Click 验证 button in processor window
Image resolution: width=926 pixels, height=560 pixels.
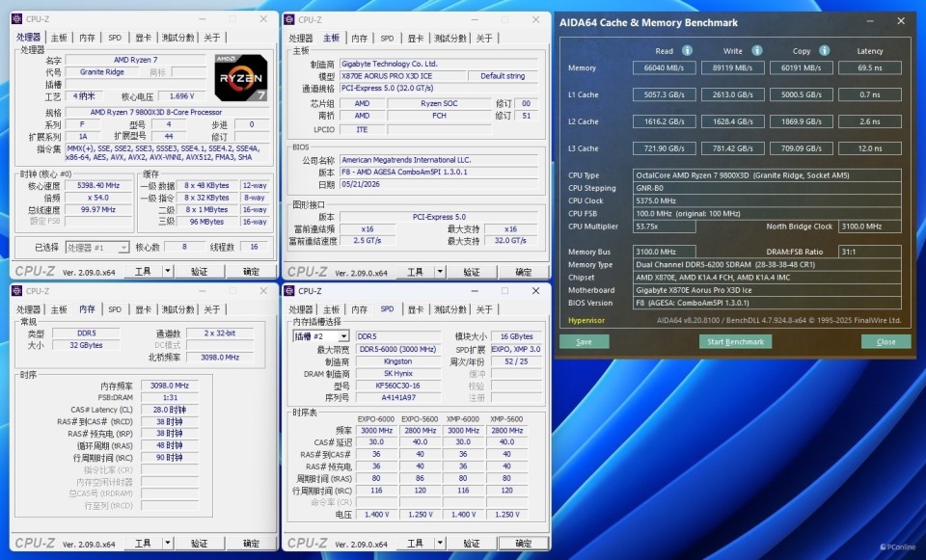[x=199, y=272]
